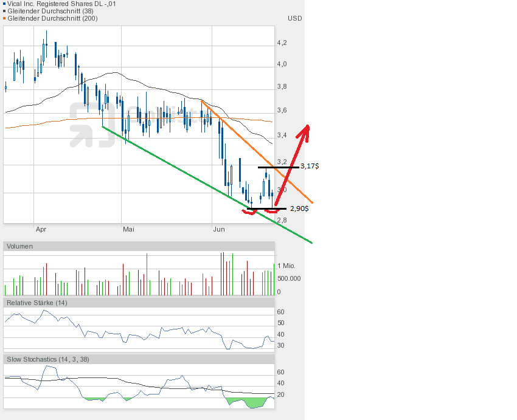Screen dimensions: 517x420
Task: Click the Apr label on the time axis
Action: pyautogui.click(x=41, y=230)
